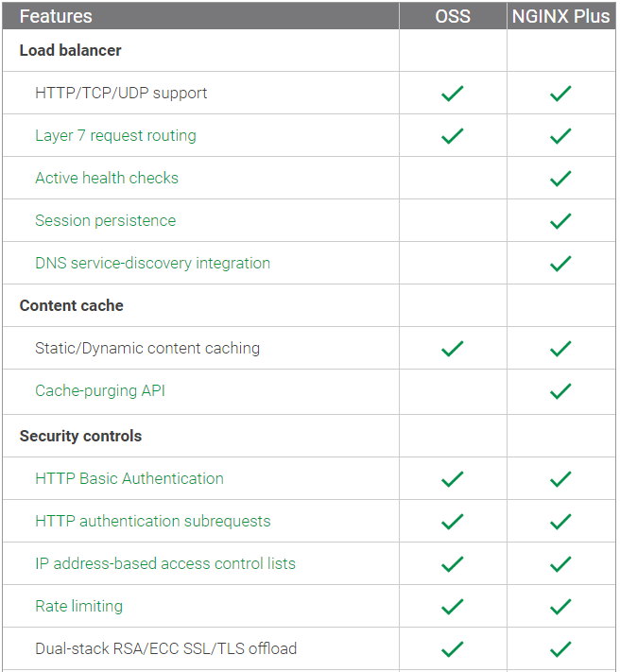Follow the Session persistence link
Image resolution: width=620 pixels, height=672 pixels.
[106, 220]
